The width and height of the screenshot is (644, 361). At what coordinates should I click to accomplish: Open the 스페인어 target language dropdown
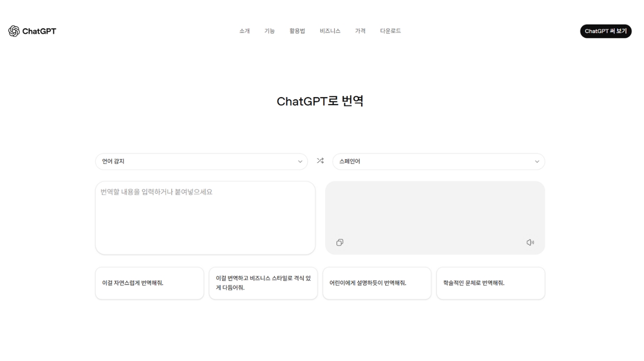pos(438,161)
